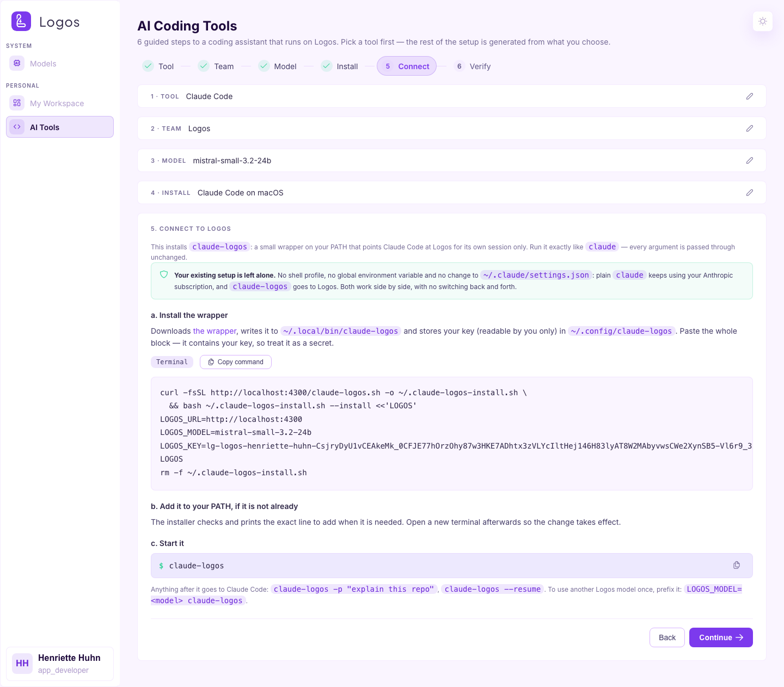Click the ~/.claude/settings.json code chip
The image size is (784, 687).
point(536,275)
